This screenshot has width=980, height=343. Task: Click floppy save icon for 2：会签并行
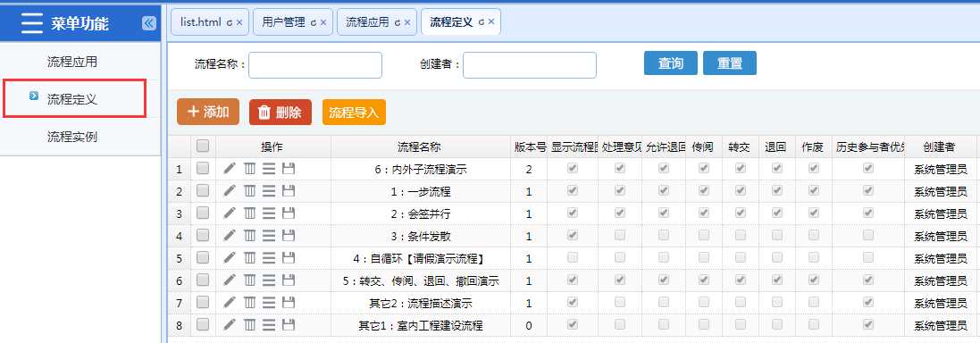click(289, 213)
